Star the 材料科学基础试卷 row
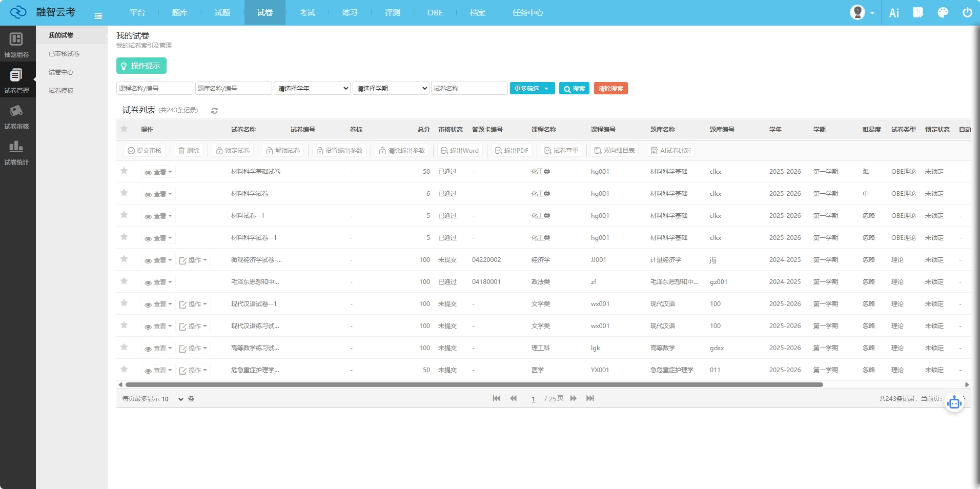This screenshot has width=980, height=489. pos(124,171)
